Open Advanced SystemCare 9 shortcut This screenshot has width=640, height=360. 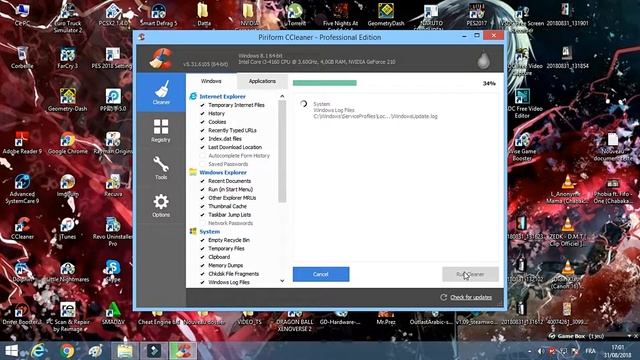click(x=22, y=189)
